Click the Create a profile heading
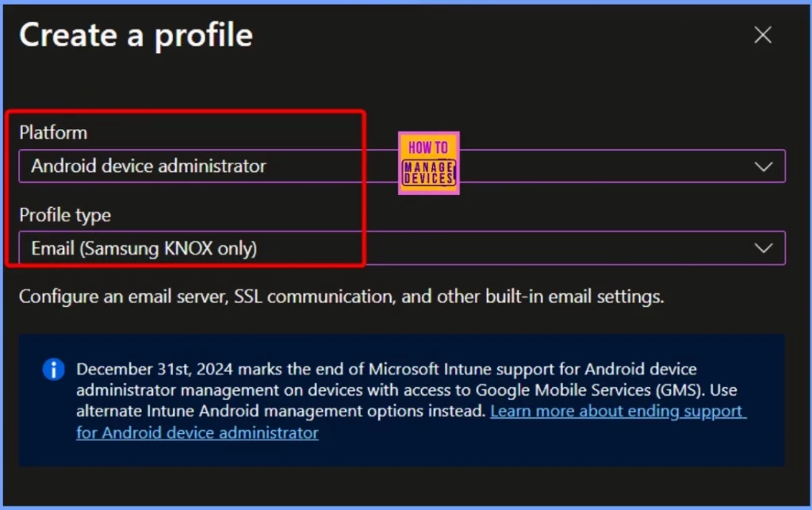Image resolution: width=812 pixels, height=510 pixels. [136, 36]
